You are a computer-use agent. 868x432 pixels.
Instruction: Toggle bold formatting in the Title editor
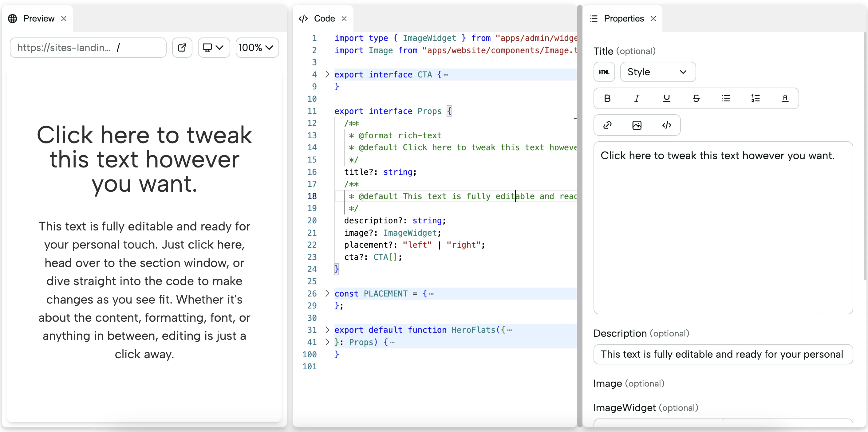(x=607, y=98)
